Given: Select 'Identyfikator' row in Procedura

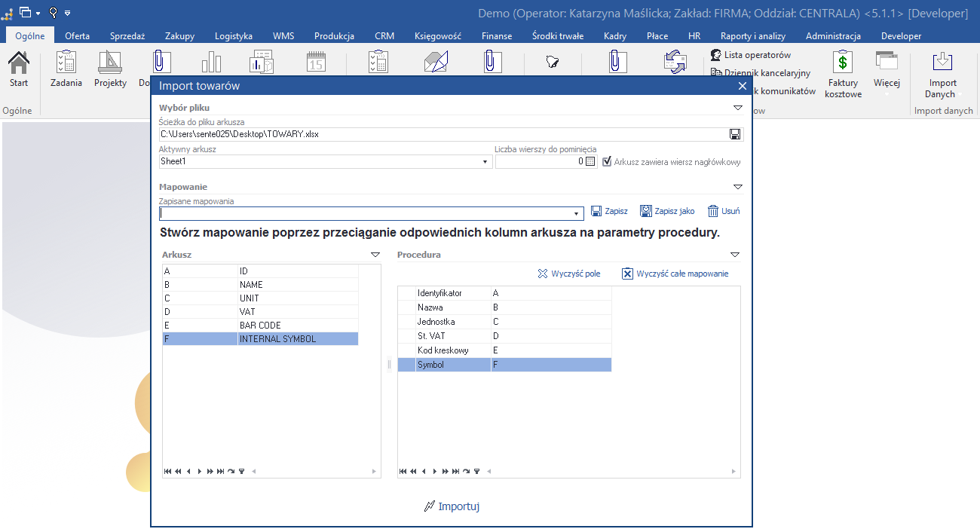Looking at the screenshot, I should click(505, 293).
